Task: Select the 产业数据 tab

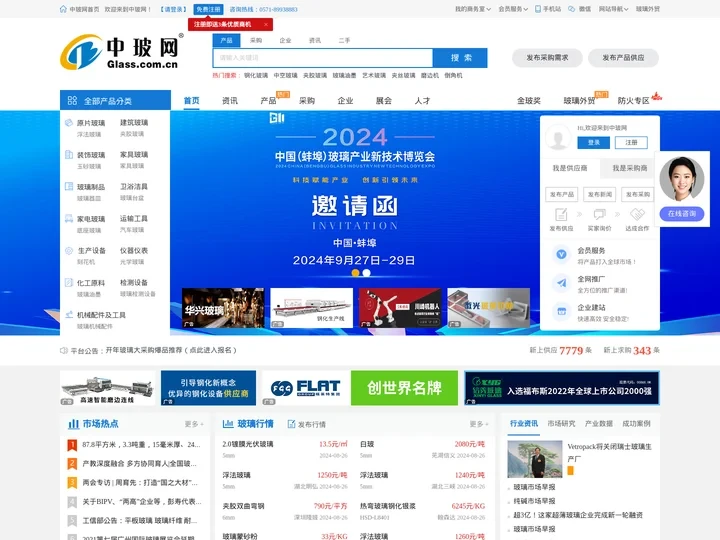Action: click(x=599, y=423)
